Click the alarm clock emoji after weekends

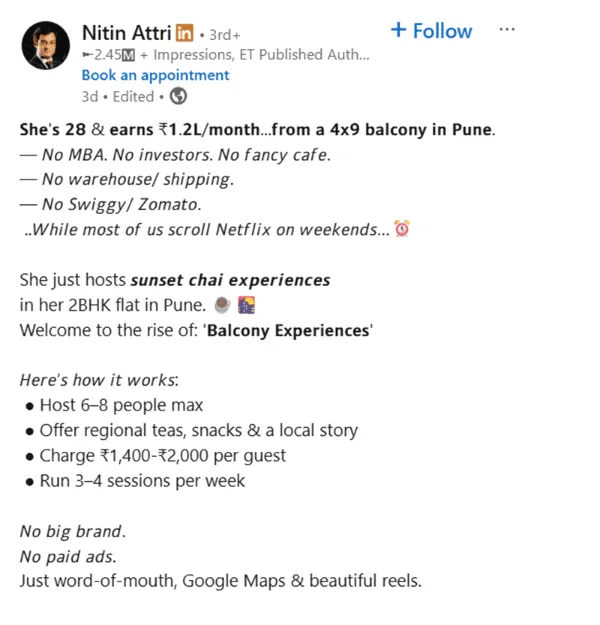(x=402, y=228)
